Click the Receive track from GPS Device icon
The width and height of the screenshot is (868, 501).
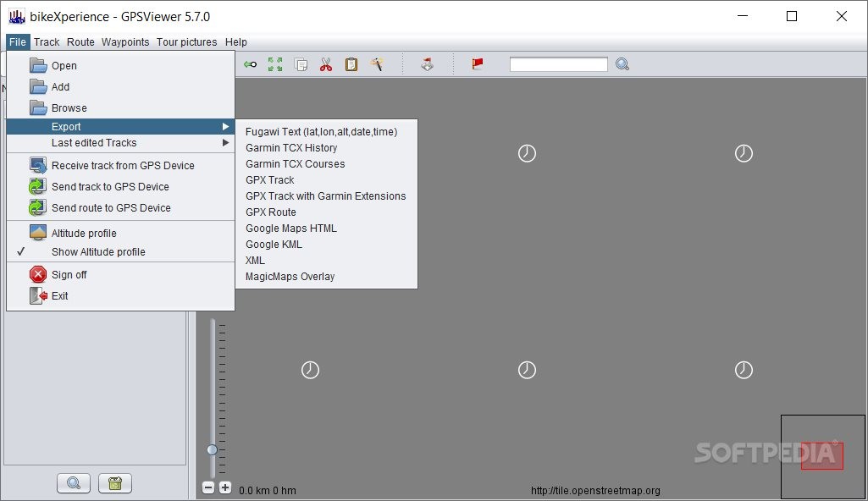pyautogui.click(x=38, y=165)
